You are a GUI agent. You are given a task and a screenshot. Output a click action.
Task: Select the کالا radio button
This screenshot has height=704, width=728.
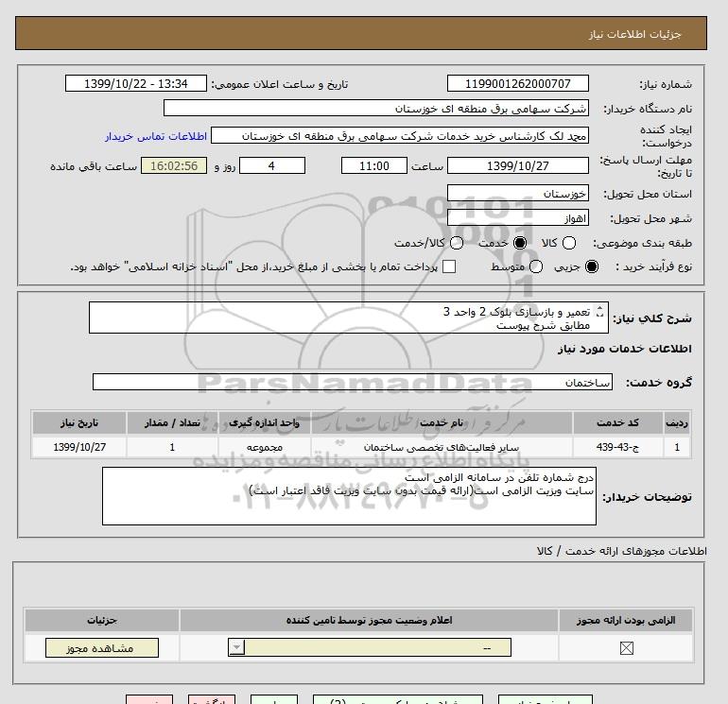[569, 243]
